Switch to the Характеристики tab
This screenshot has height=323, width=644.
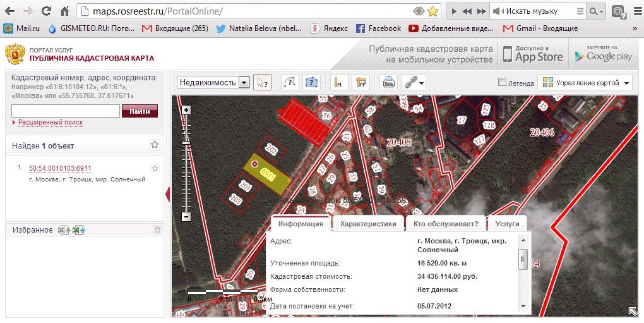pyautogui.click(x=368, y=224)
